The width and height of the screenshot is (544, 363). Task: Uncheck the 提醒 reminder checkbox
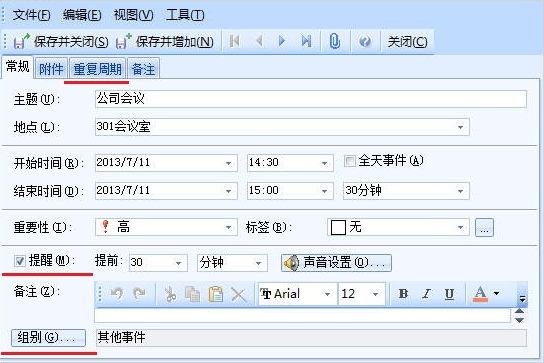click(20, 261)
